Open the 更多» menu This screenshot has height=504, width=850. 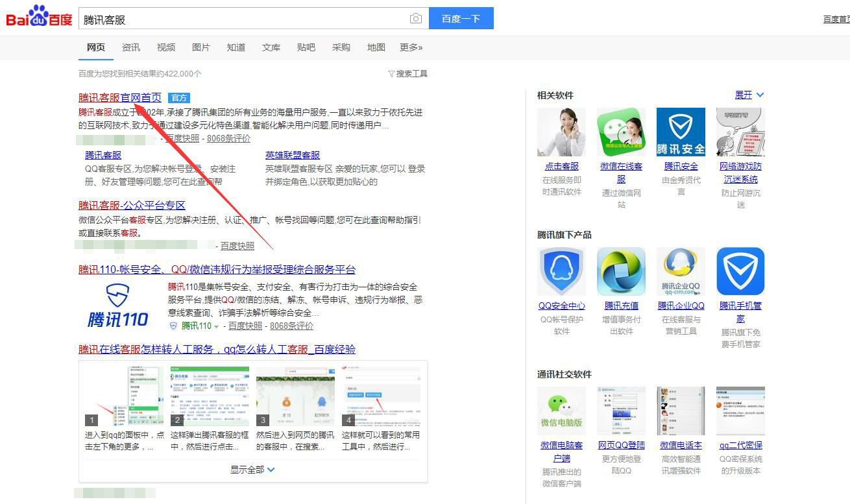coord(411,47)
